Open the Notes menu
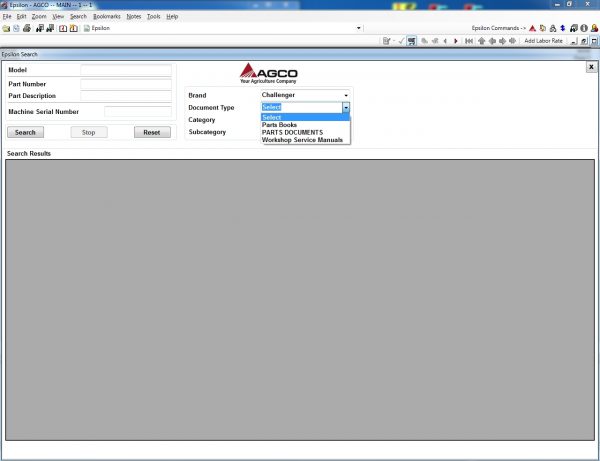This screenshot has width=600, height=461. (x=134, y=16)
